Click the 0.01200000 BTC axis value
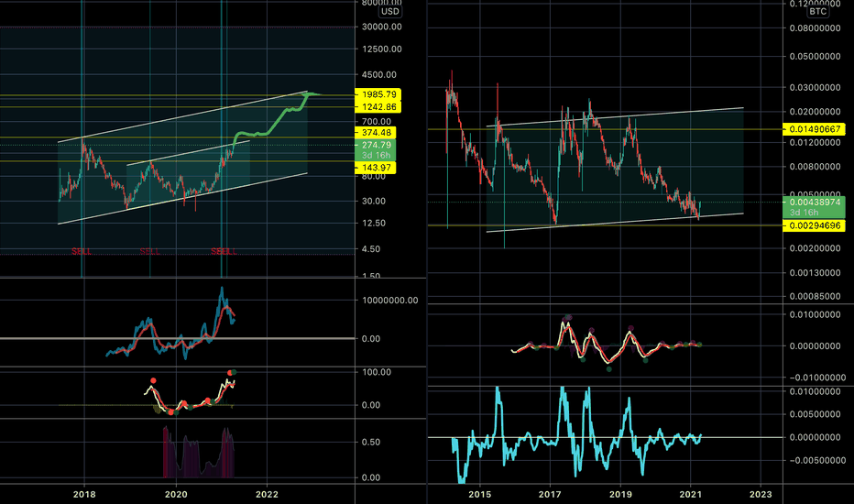The height and width of the screenshot is (504, 854). pos(815,143)
